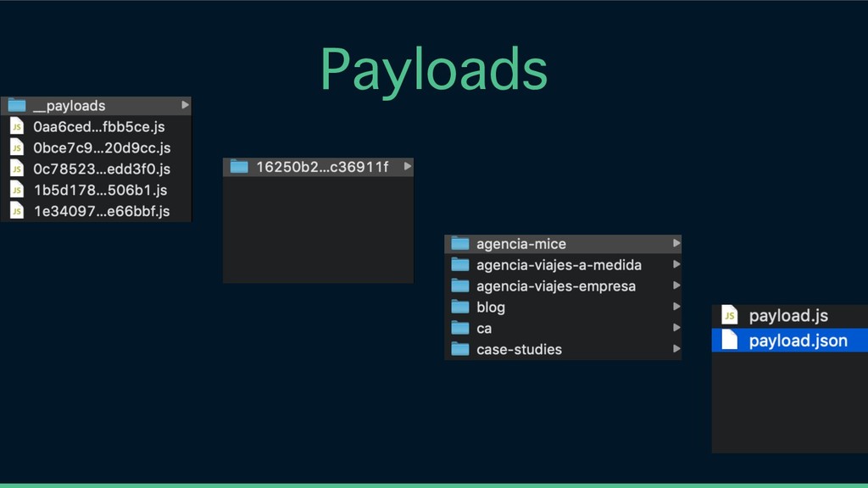The image size is (868, 488).
Task: Expand the agencia-viajes-empresa arrow
Action: coord(676,285)
